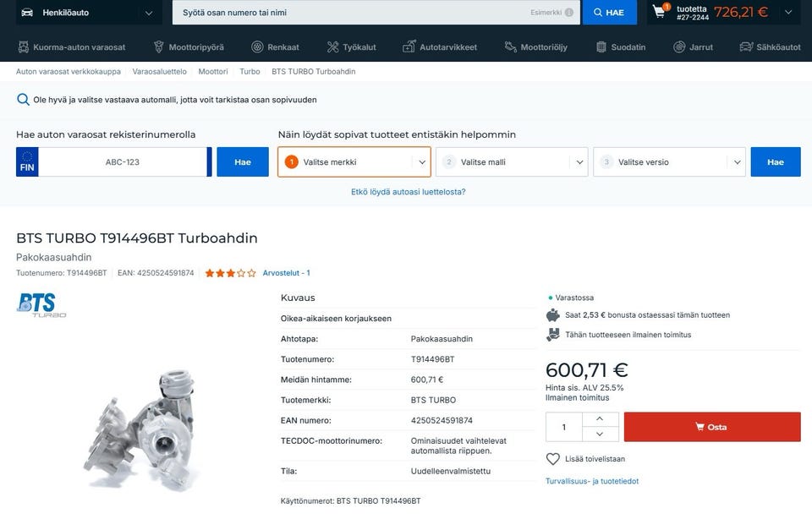Go to Auton varaosat verkkokauppa breadcrumb
This screenshot has height=519, width=812.
[x=69, y=71]
